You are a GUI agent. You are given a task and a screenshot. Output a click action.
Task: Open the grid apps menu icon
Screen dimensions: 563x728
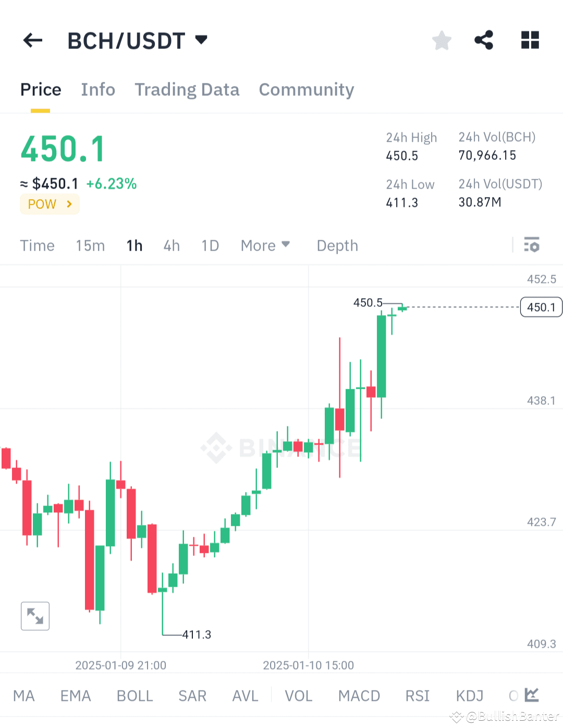530,40
